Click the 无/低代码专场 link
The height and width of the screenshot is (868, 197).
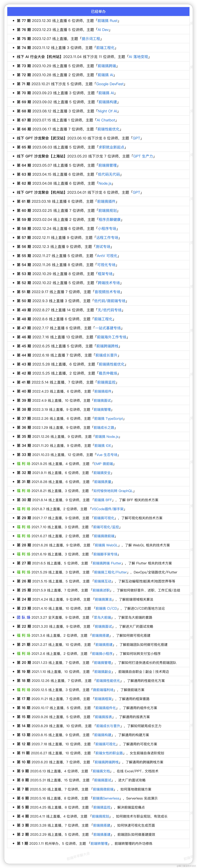click(109, 310)
